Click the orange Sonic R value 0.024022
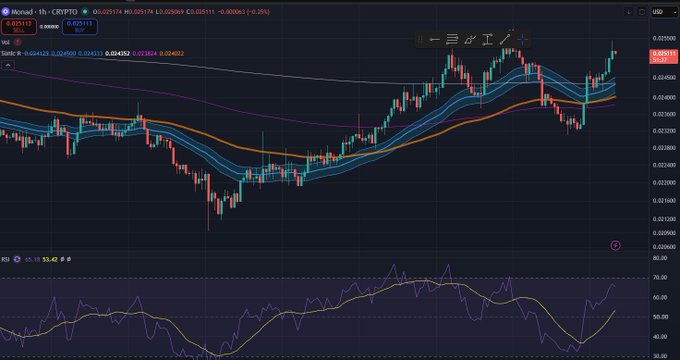Image resolution: width=680 pixels, height=360 pixels. (x=172, y=53)
